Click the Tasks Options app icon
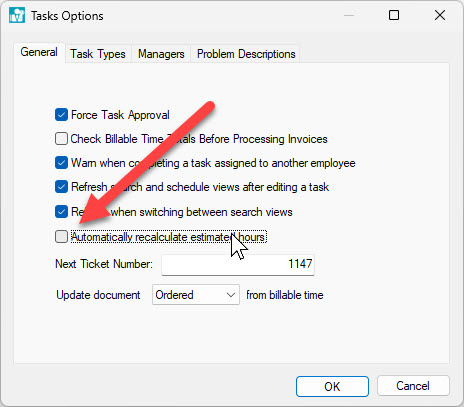 click(x=17, y=15)
